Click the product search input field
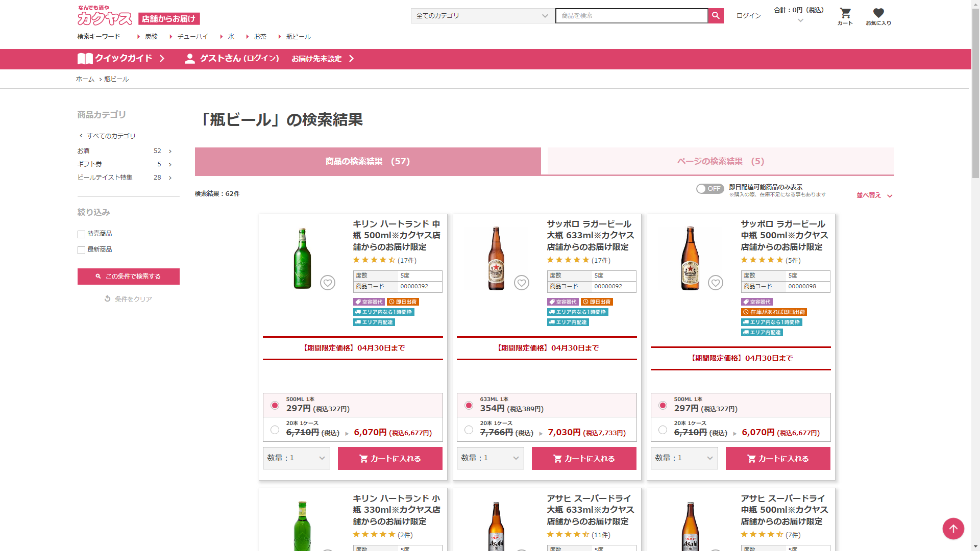The image size is (980, 551). 631,16
